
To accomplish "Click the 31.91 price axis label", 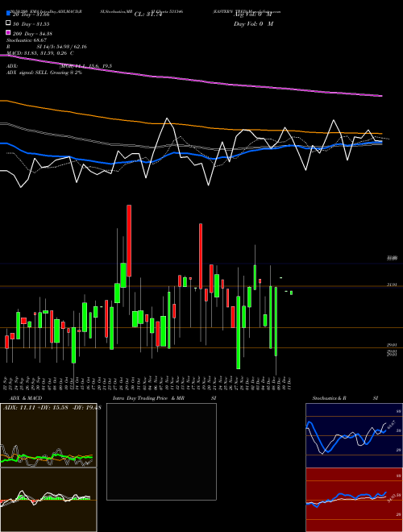I will point(392,285).
